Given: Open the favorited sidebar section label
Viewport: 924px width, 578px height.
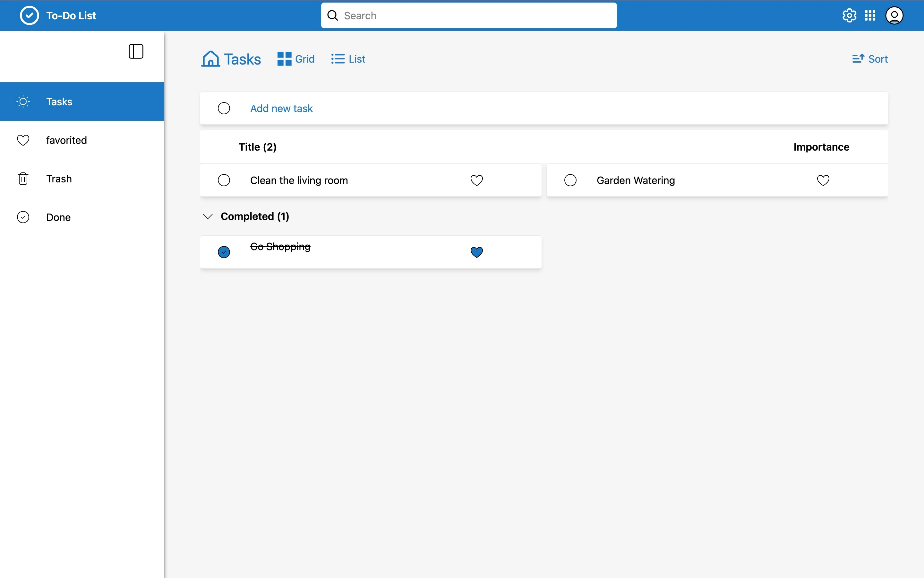Looking at the screenshot, I should [66, 140].
